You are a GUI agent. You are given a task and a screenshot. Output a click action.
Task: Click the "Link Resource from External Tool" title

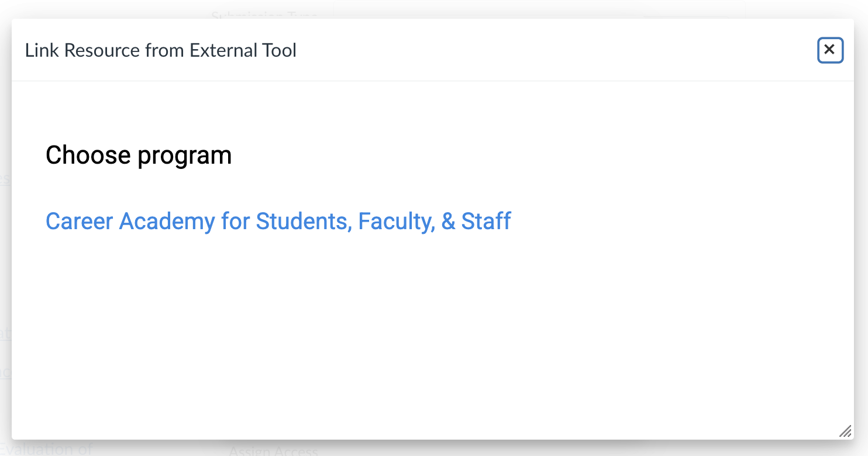click(x=161, y=50)
